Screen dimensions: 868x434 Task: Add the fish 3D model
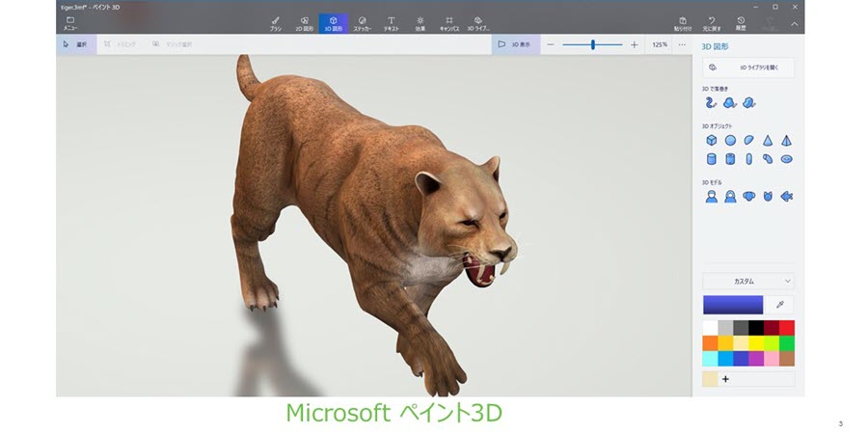click(786, 196)
